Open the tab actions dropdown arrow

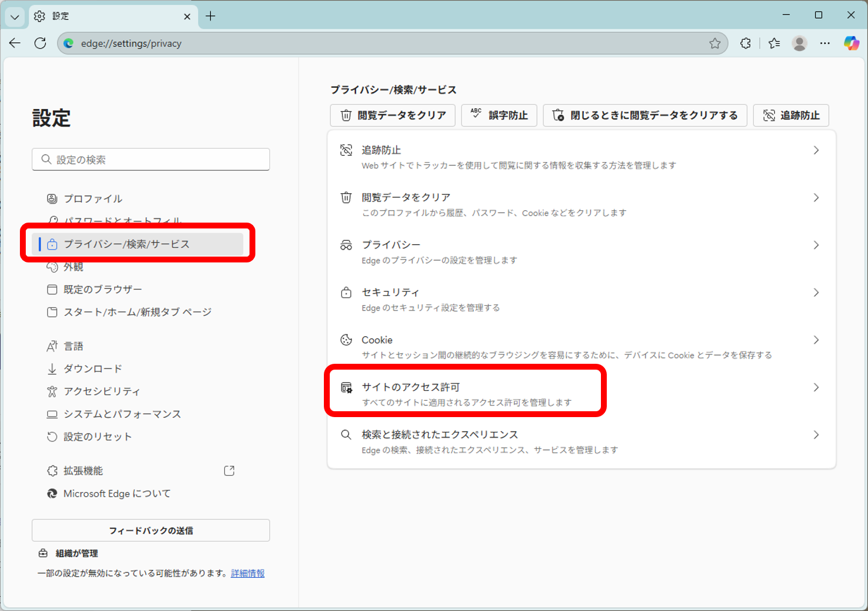pyautogui.click(x=15, y=16)
